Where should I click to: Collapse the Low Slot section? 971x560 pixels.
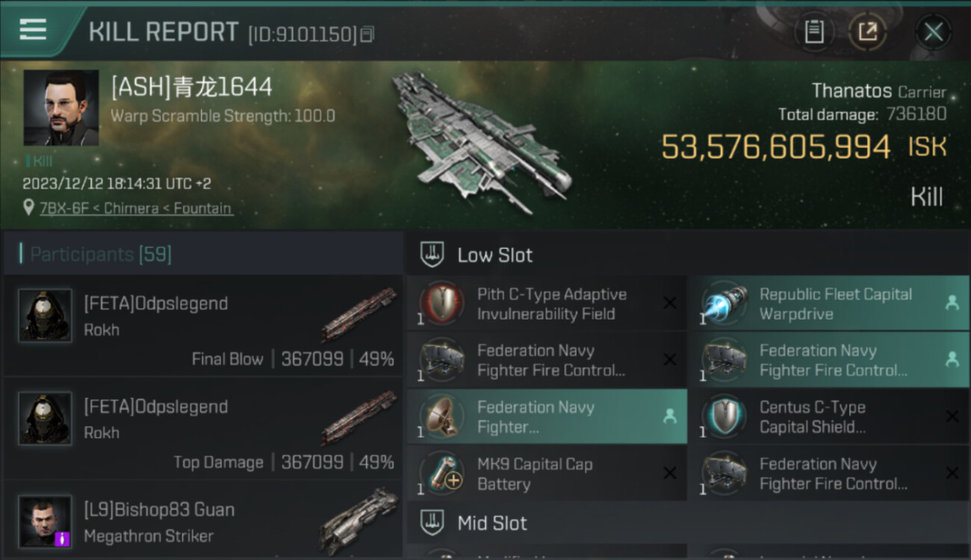(x=494, y=255)
